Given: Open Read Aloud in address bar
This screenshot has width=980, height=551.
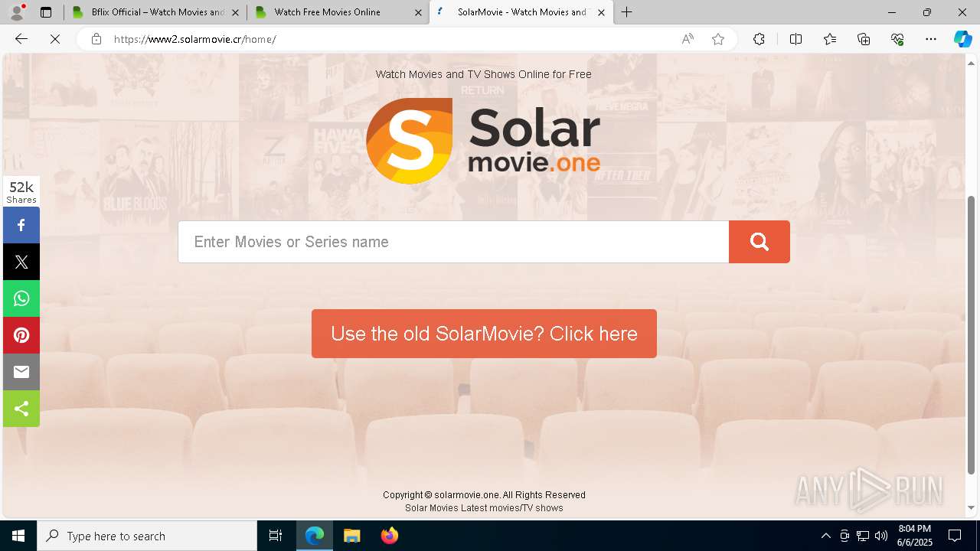Looking at the screenshot, I should point(688,39).
